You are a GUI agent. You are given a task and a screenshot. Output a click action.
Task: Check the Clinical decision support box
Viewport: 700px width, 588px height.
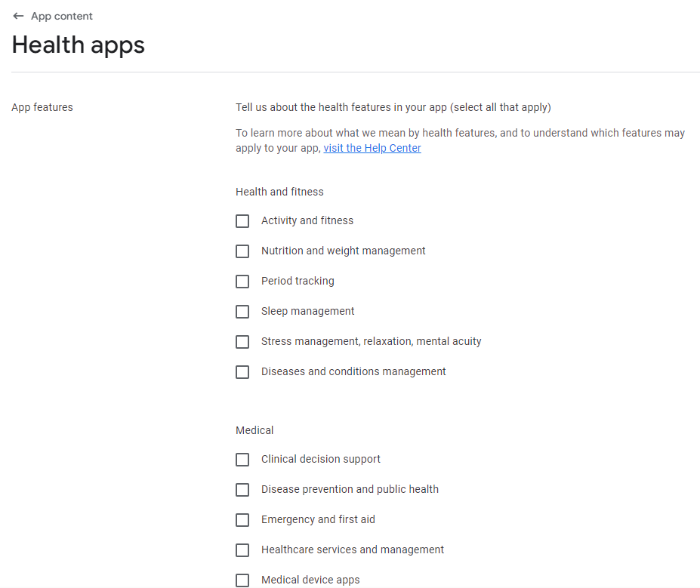(x=242, y=460)
